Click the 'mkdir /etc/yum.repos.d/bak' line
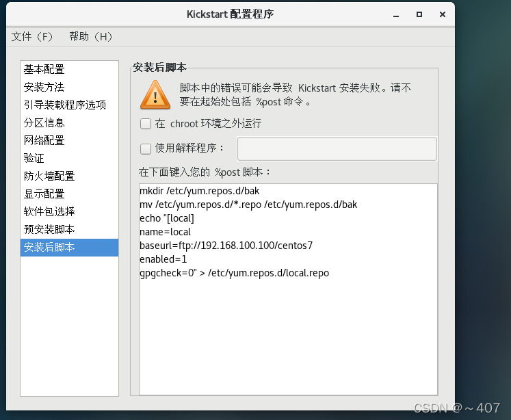Viewport: 511px width, 420px height. (200, 191)
